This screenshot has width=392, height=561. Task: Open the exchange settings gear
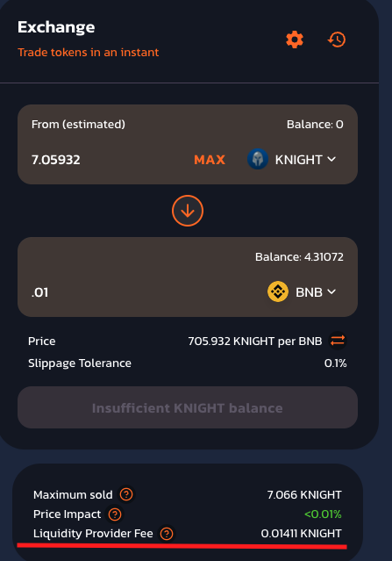(295, 40)
